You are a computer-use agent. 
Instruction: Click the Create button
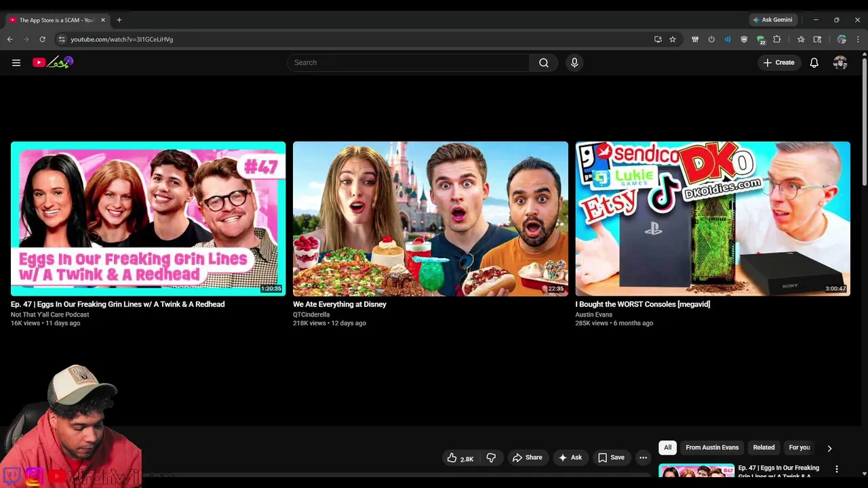[778, 62]
